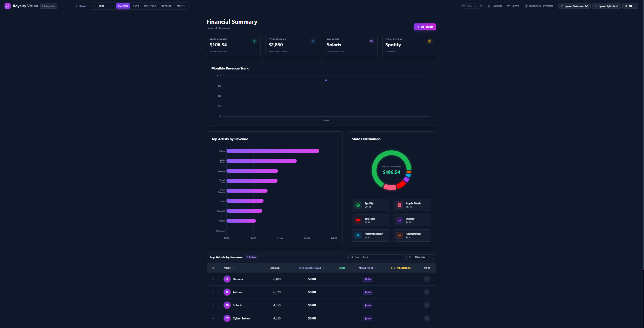The height and width of the screenshot is (328, 644).
Task: Switch period filter to QUARTER
Action: click(x=166, y=6)
